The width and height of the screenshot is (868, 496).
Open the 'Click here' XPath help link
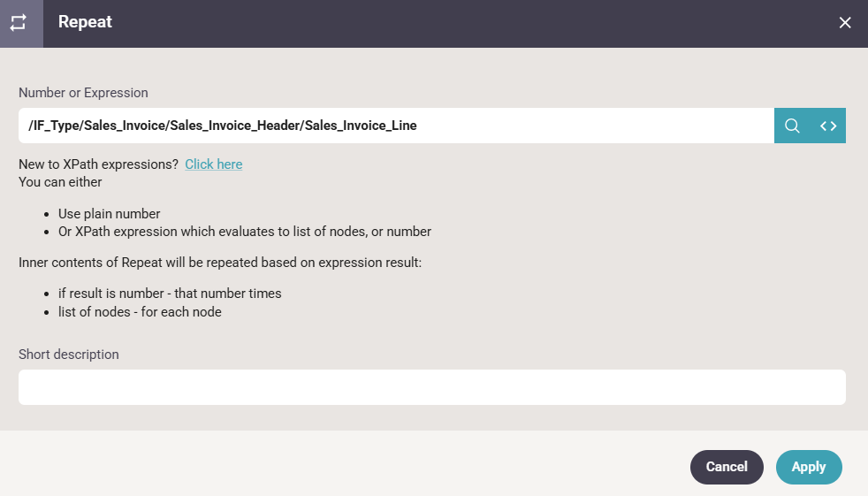tap(213, 164)
